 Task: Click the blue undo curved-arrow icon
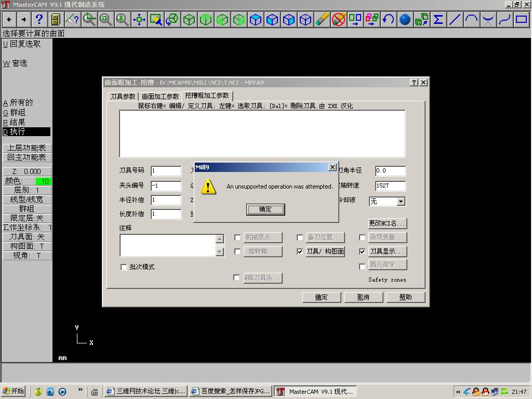[x=389, y=20]
